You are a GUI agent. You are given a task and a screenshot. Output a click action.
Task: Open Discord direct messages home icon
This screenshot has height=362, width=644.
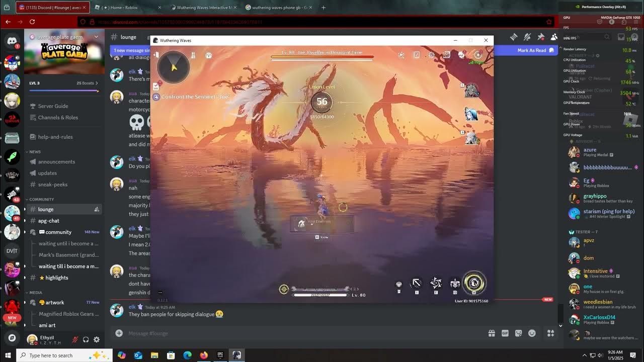(12, 42)
